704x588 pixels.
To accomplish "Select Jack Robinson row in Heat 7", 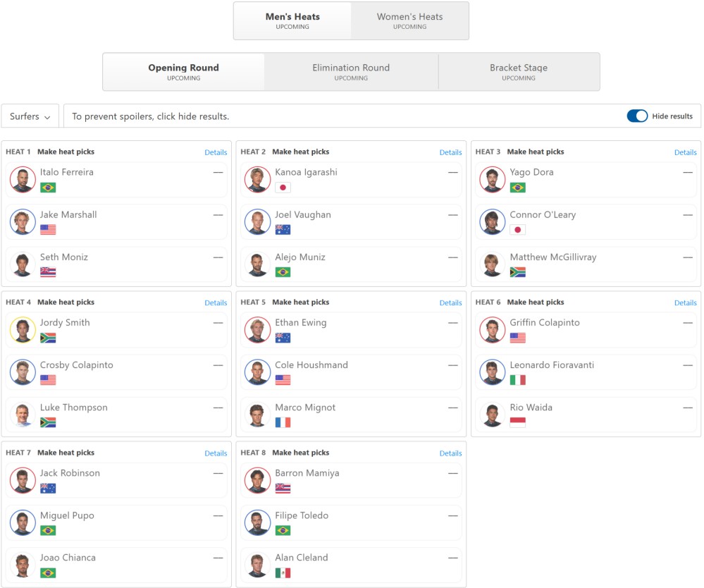I will pyautogui.click(x=116, y=480).
